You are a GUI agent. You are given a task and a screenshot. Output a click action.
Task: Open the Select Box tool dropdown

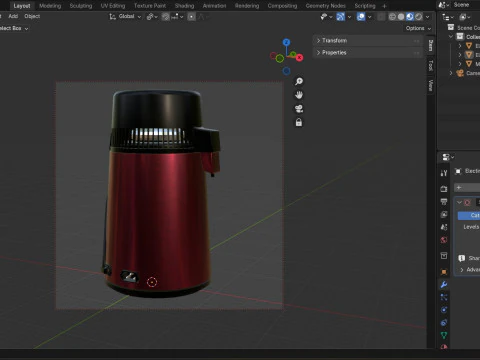coord(14,28)
